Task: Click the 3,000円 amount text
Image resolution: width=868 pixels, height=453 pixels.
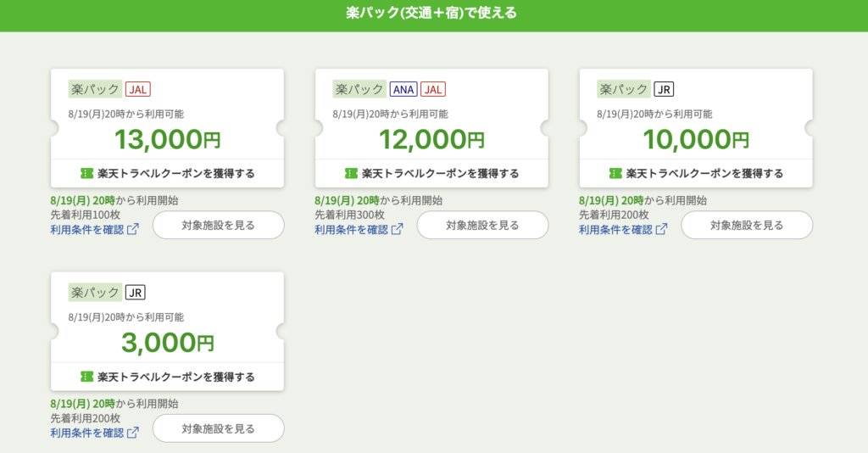Action: (167, 342)
